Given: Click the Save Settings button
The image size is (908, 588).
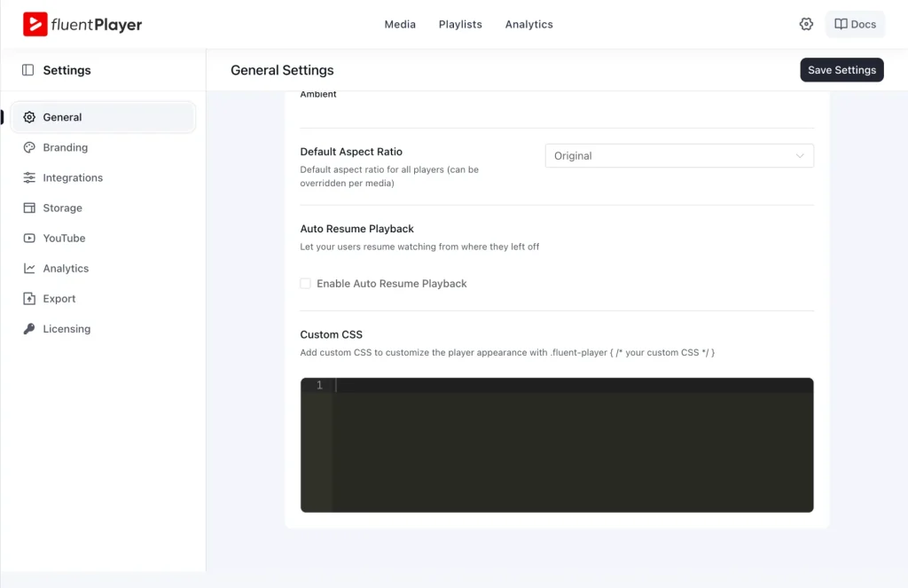Looking at the screenshot, I should pos(841,70).
